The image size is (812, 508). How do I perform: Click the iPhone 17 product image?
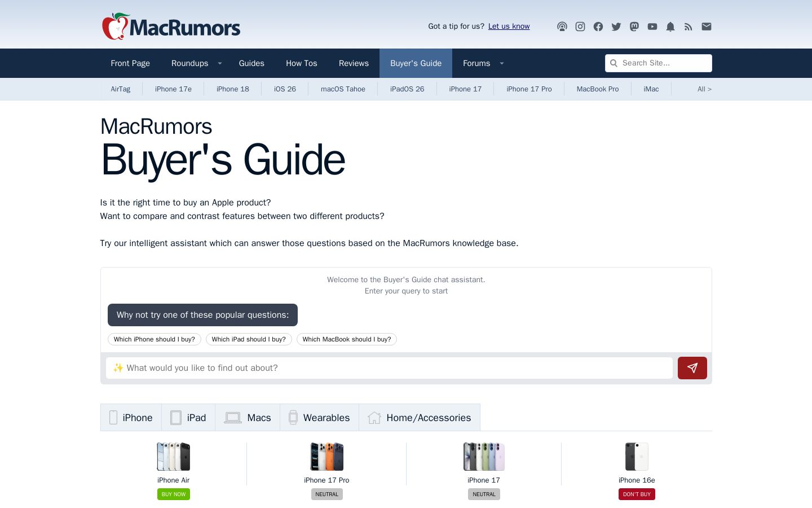(484, 457)
